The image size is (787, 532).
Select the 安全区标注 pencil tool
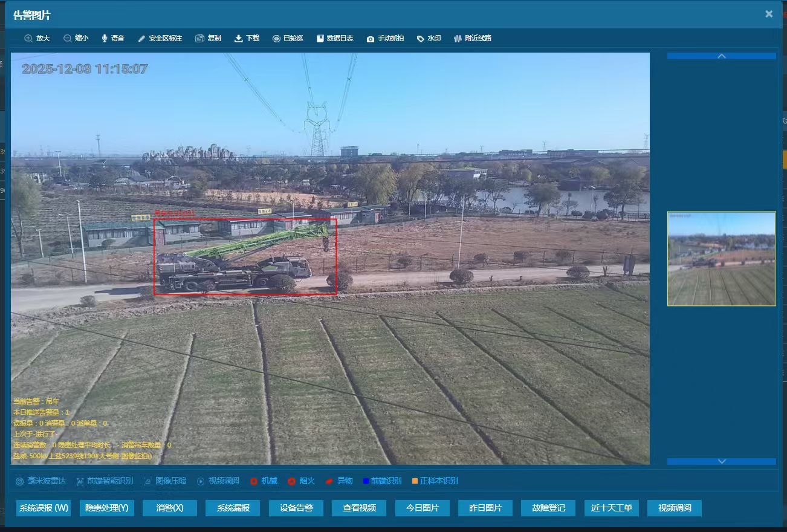pyautogui.click(x=141, y=39)
